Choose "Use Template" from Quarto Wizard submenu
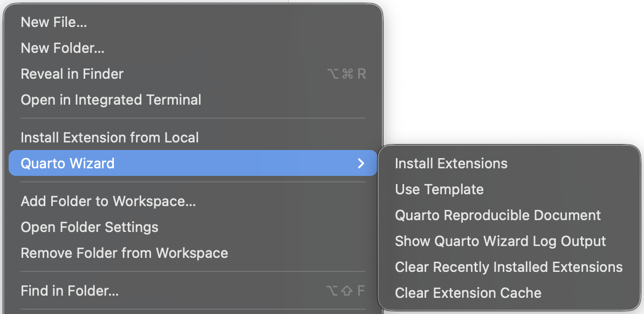The height and width of the screenshot is (314, 644). pos(439,189)
